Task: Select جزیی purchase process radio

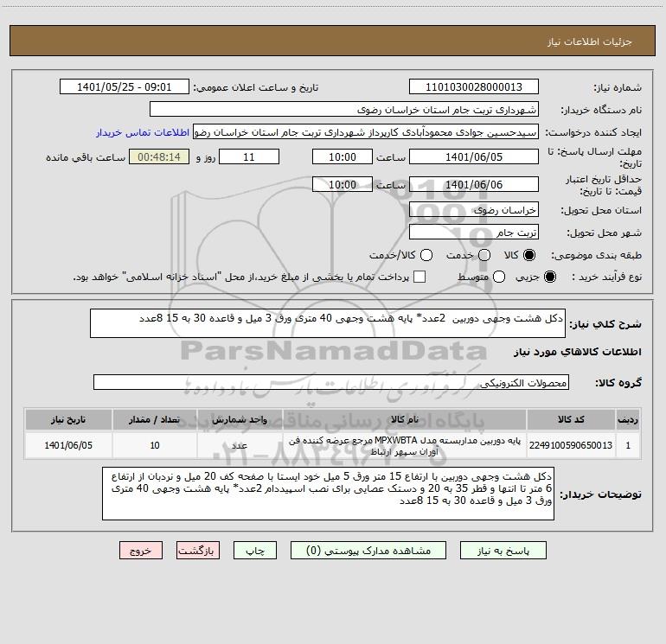Action: (549, 277)
